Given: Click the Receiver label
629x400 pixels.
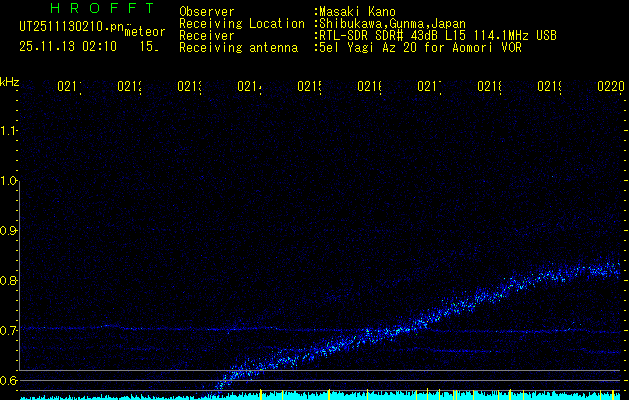Looking at the screenshot, I should pyautogui.click(x=207, y=36).
